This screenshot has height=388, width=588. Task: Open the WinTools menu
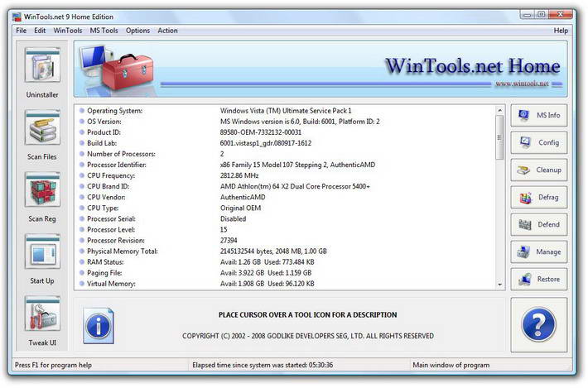tap(68, 31)
